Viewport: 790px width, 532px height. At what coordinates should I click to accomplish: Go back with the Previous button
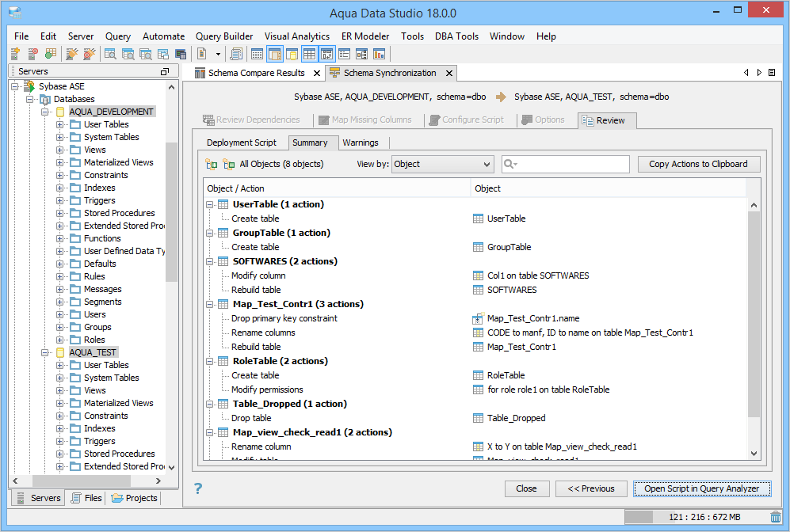click(591, 488)
